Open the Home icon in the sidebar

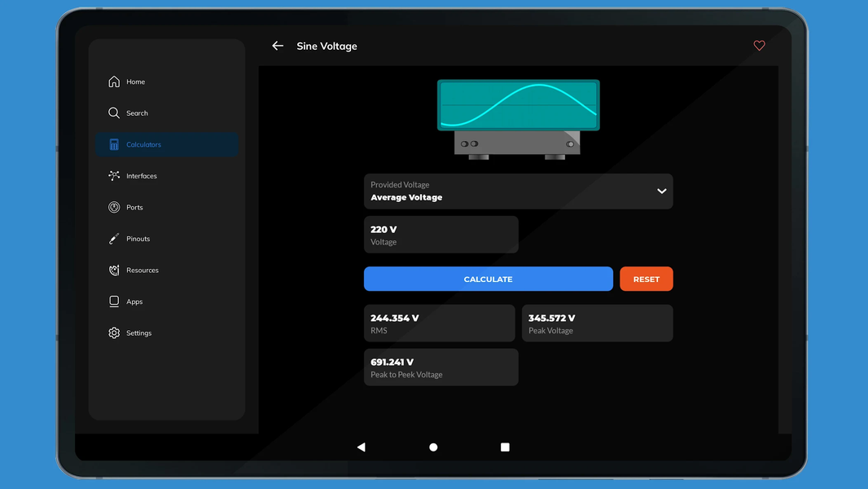(x=114, y=81)
